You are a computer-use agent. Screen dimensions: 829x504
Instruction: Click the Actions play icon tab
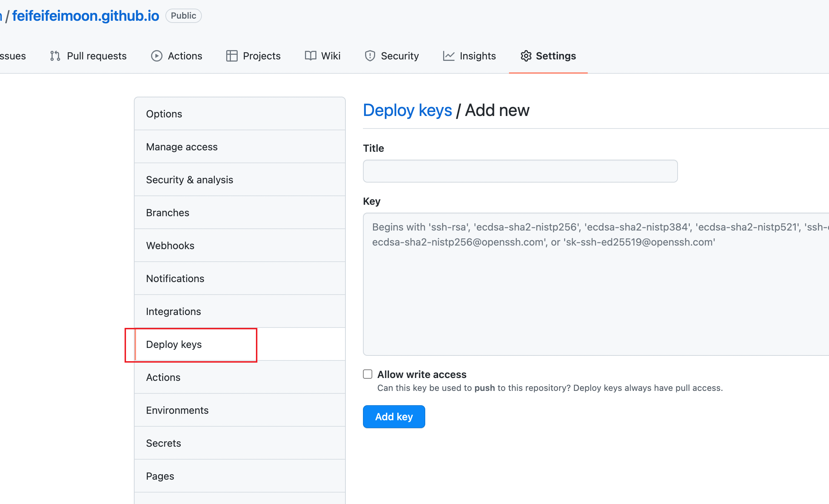click(x=156, y=56)
